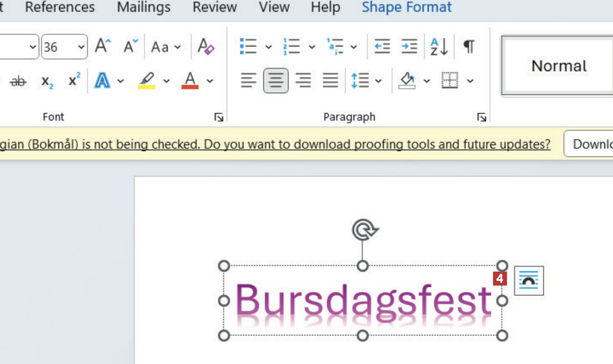Viewport: 613px width, 364px height.
Task: Open the highlight color dropdown arrow
Action: coord(167,81)
